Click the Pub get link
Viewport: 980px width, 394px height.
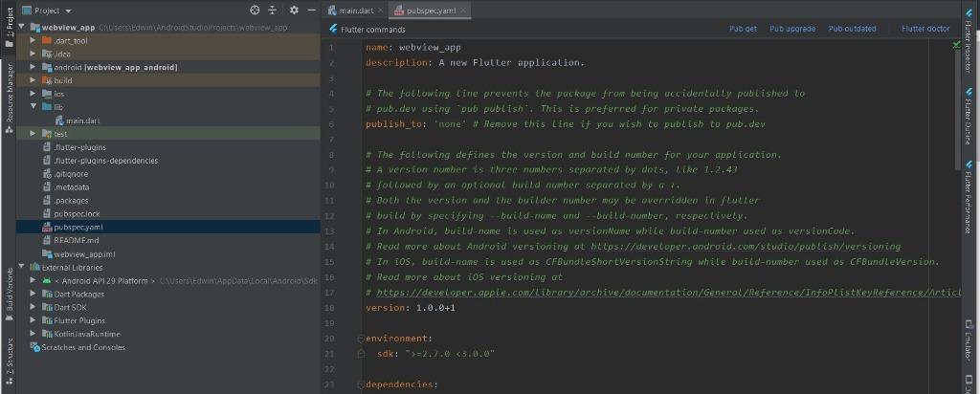click(743, 29)
